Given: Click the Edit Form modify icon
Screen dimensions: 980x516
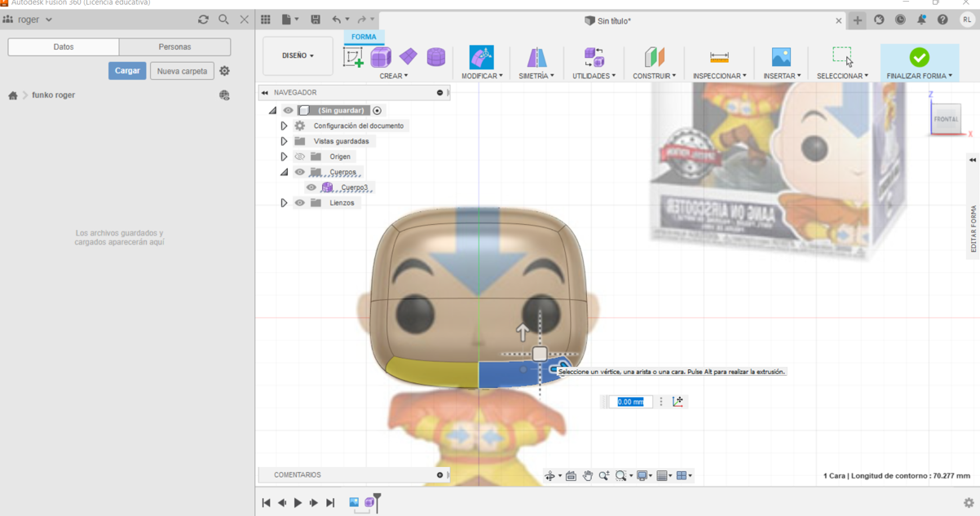Looking at the screenshot, I should 482,57.
